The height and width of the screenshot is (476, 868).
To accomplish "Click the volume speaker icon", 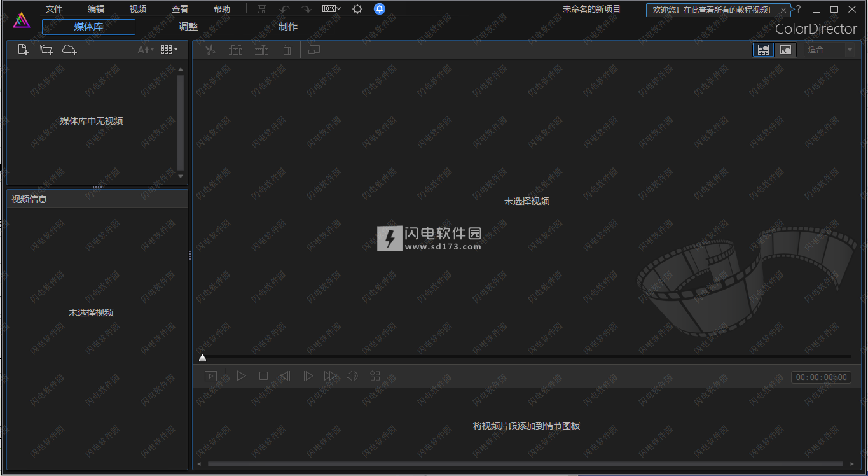I will click(x=352, y=376).
